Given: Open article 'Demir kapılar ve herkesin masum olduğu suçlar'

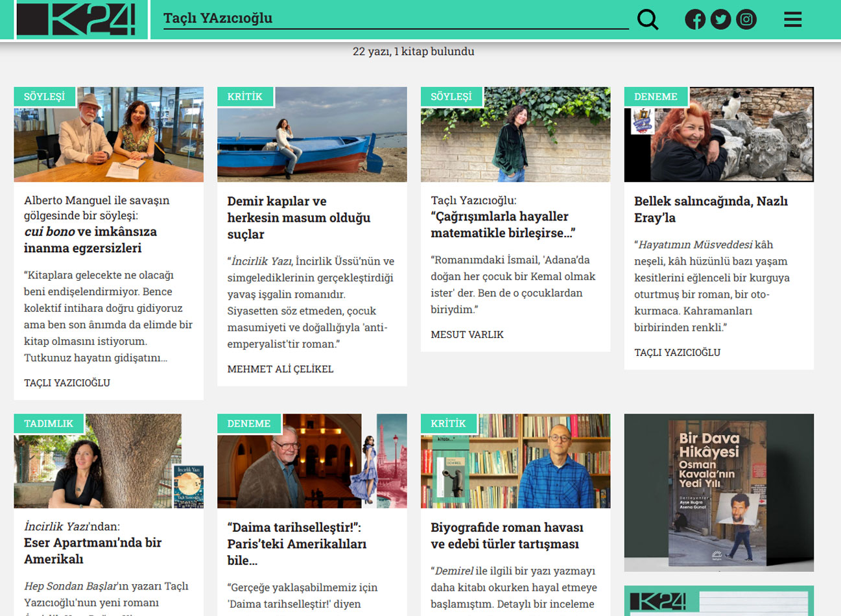Looking at the screenshot, I should (298, 218).
